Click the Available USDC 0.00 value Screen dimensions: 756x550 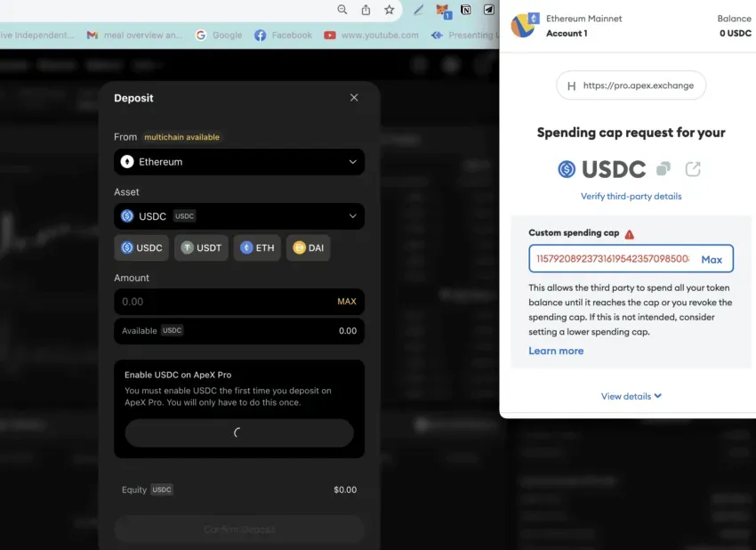click(348, 331)
